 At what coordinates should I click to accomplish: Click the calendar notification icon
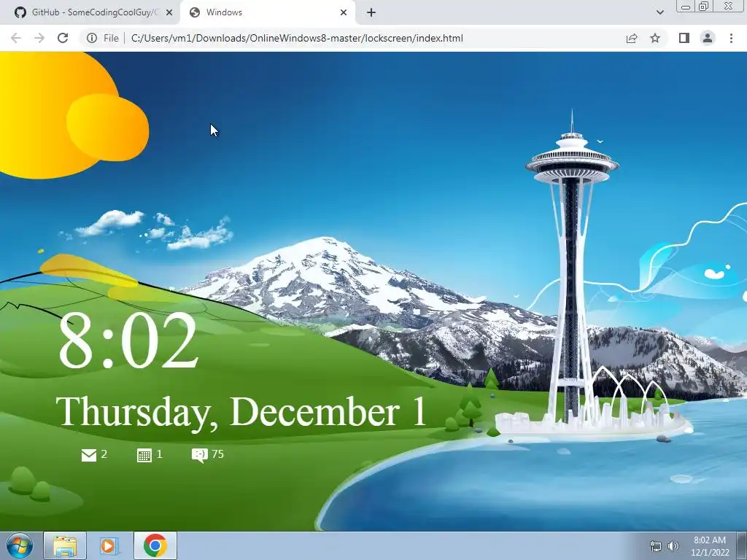(x=144, y=455)
